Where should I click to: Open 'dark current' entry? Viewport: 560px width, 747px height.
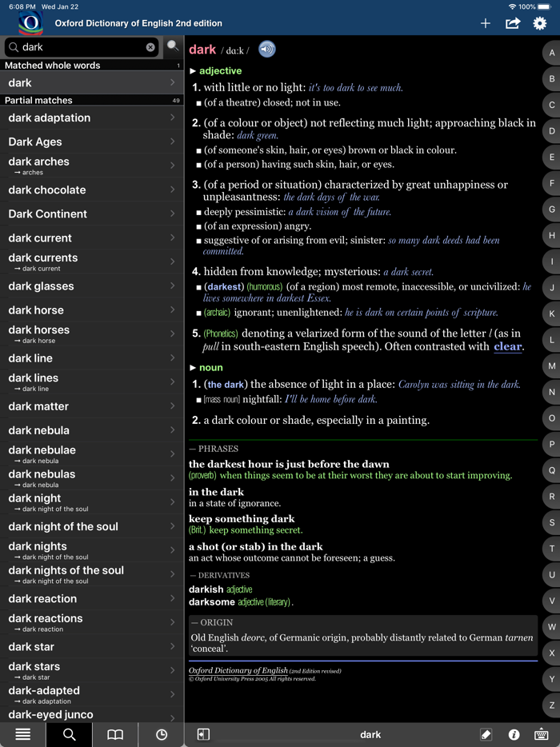point(91,238)
